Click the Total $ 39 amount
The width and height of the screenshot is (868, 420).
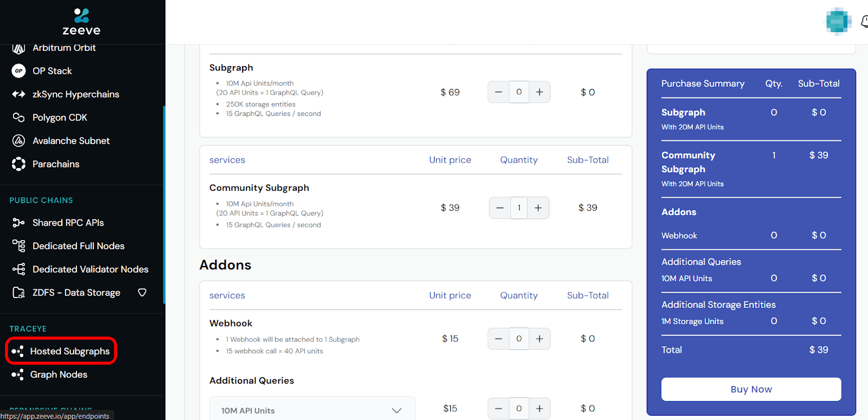819,350
